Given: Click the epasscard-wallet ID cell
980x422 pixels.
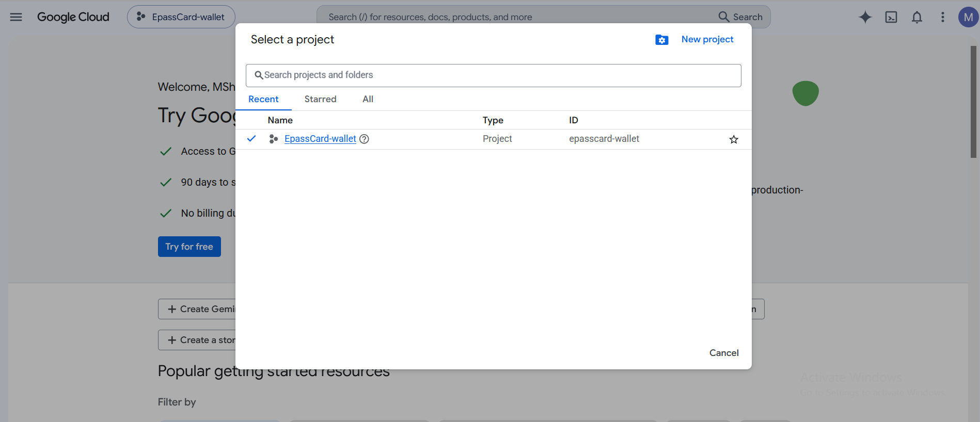Looking at the screenshot, I should (x=604, y=139).
